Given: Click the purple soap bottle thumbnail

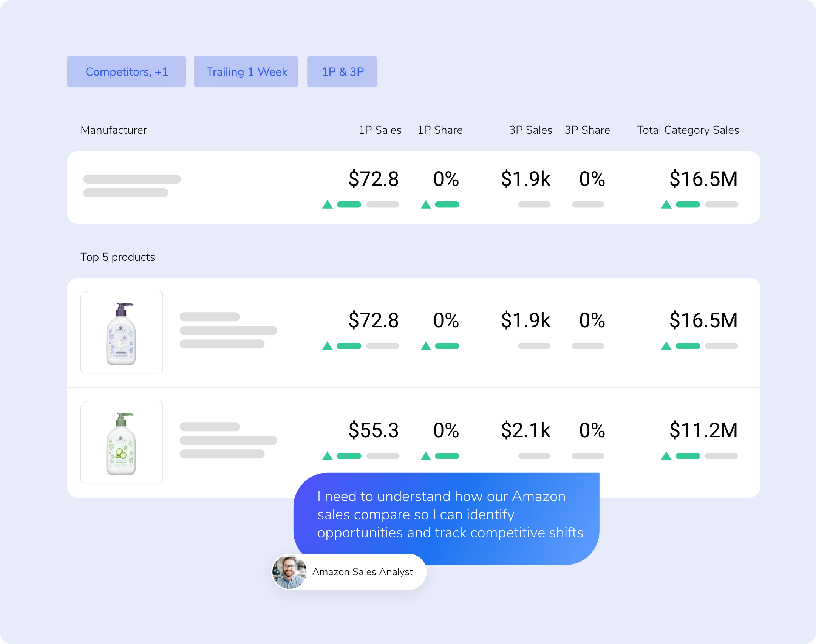Looking at the screenshot, I should tap(122, 332).
